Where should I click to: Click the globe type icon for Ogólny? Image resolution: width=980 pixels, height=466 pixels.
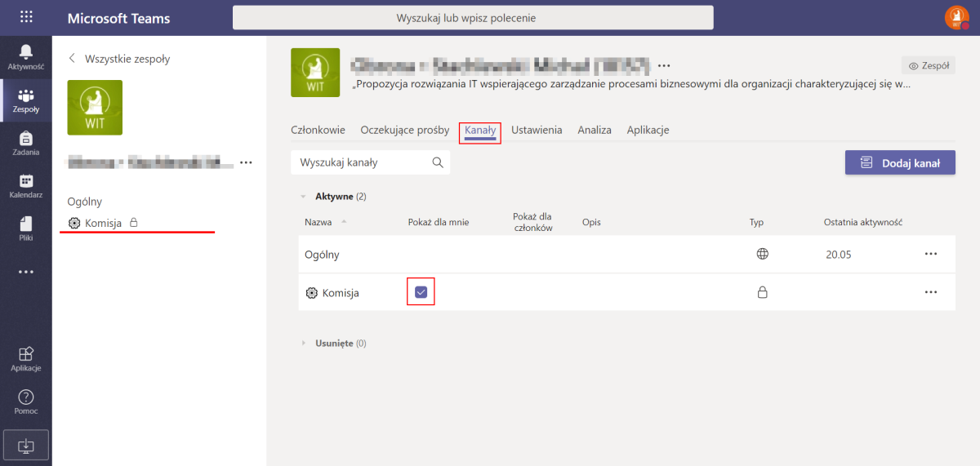click(x=763, y=254)
